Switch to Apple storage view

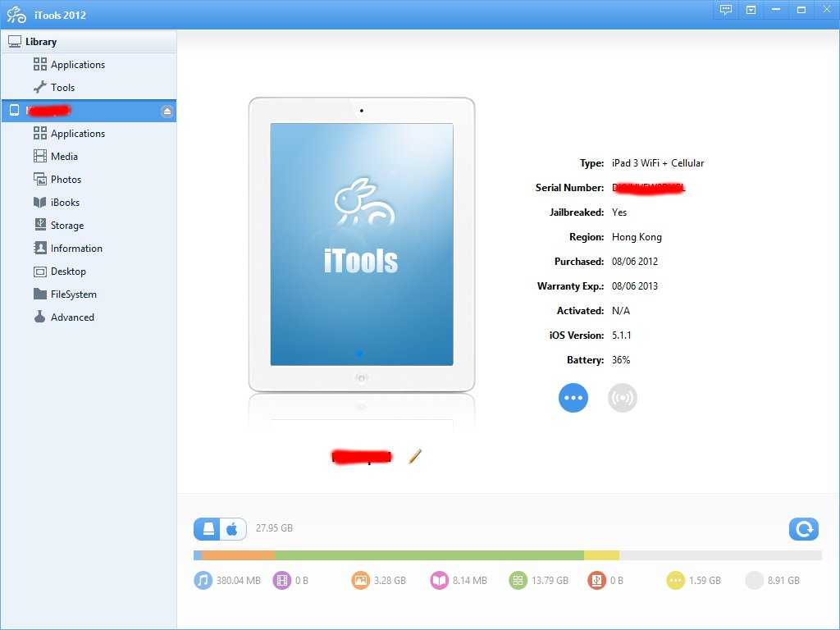pos(234,529)
